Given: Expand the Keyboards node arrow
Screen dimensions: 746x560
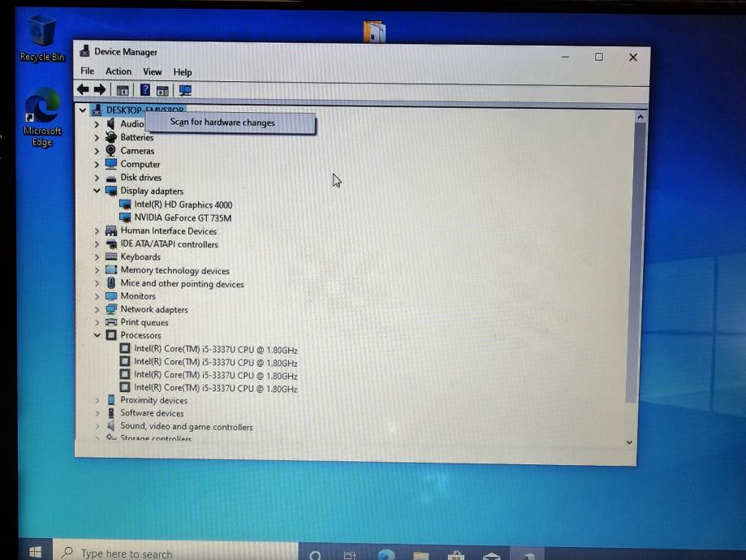Looking at the screenshot, I should pos(97,257).
